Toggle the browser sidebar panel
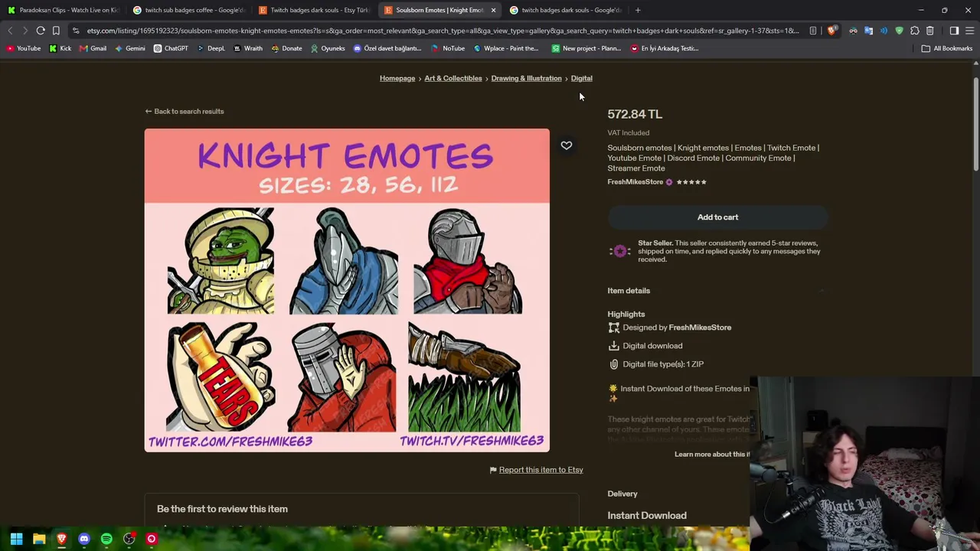The width and height of the screenshot is (980, 551). point(954,31)
